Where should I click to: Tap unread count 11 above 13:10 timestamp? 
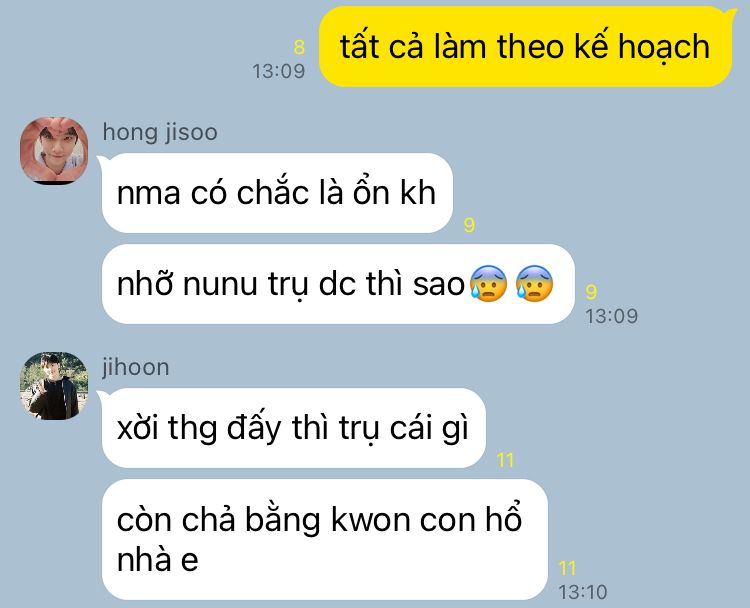point(567,568)
